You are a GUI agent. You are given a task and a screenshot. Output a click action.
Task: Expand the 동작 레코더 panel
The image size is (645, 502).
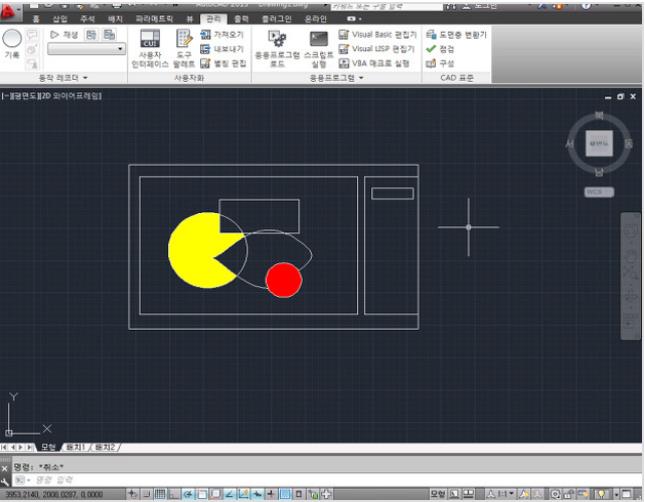click(63, 78)
